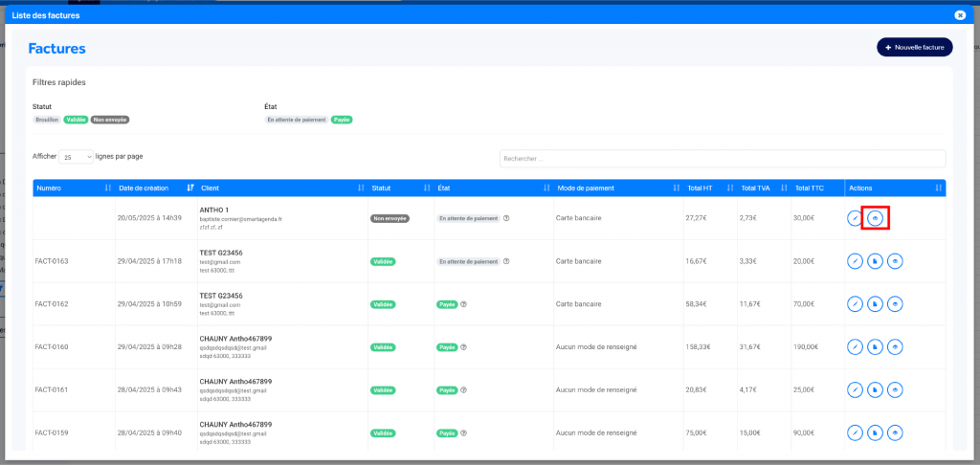Click the Non envoyée badge in ANTHO 1 row

pos(390,219)
